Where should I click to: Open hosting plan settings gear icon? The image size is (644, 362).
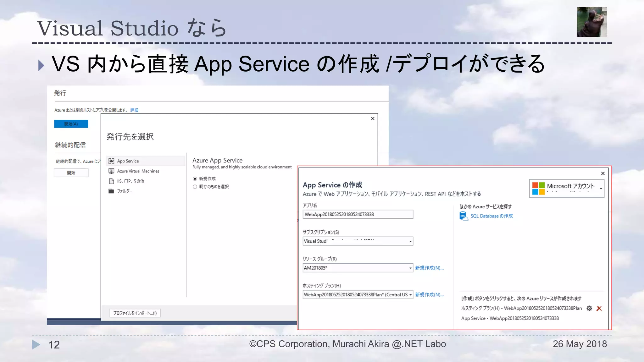click(589, 308)
